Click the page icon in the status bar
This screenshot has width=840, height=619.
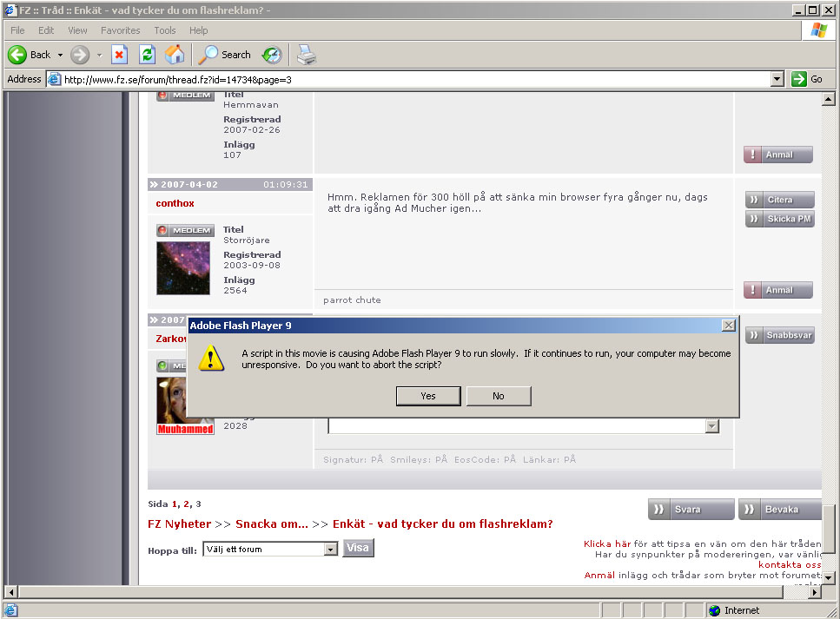click(x=10, y=610)
